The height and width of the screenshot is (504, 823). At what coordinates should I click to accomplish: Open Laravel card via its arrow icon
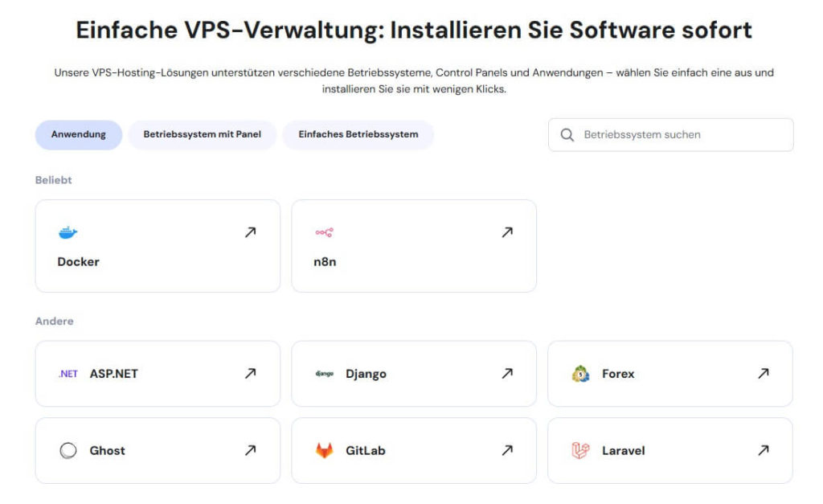[763, 450]
